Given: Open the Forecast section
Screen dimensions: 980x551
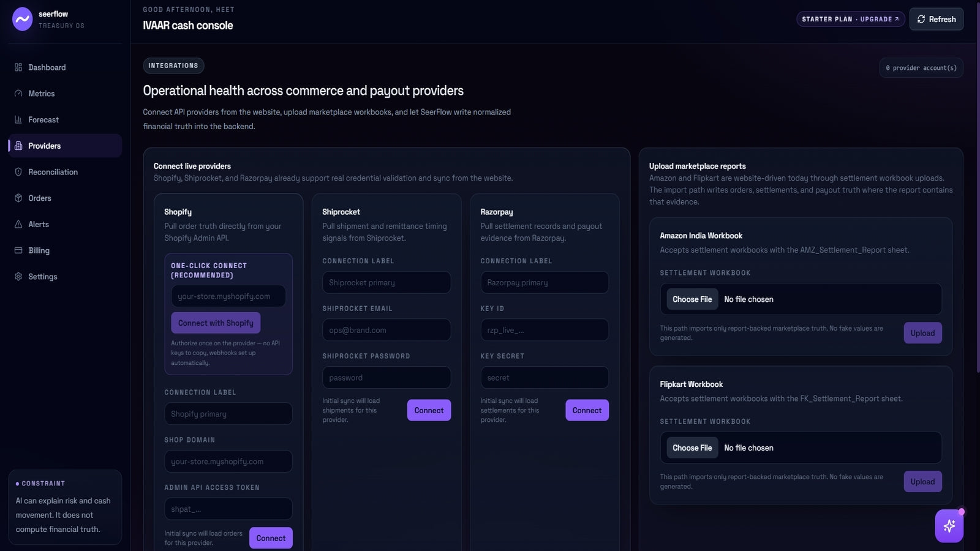Looking at the screenshot, I should pos(65,120).
